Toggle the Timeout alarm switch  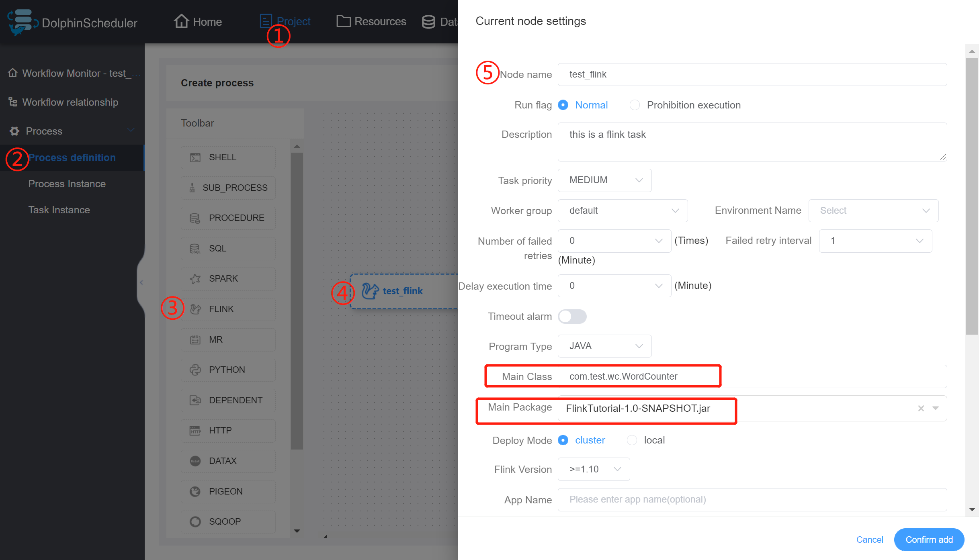(x=572, y=317)
